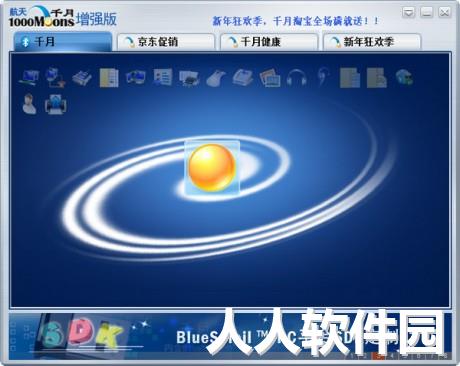Screen dimensions: 460x366
Task: Open the fax machine service icon
Action: [243, 78]
